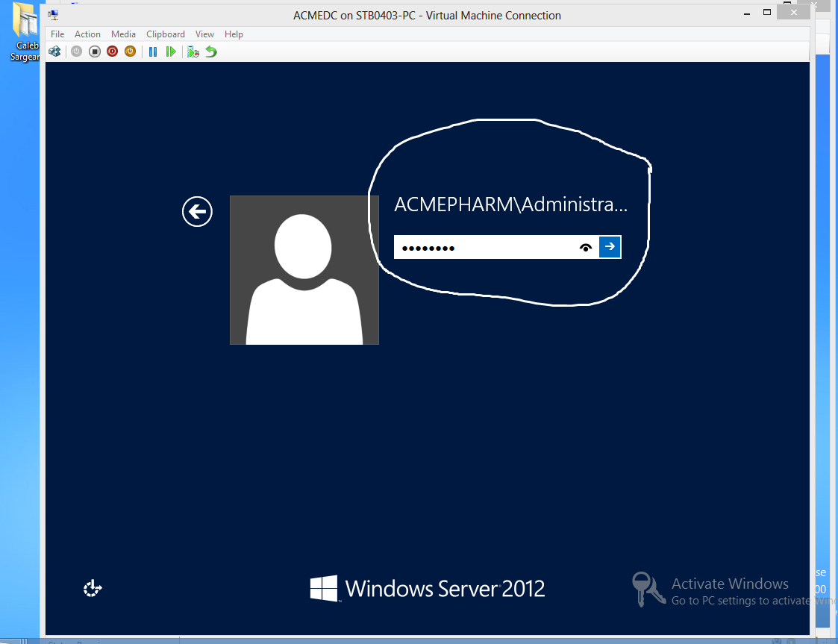
Task: Select the Caleb Sargeant desktop folder
Action: [25, 32]
